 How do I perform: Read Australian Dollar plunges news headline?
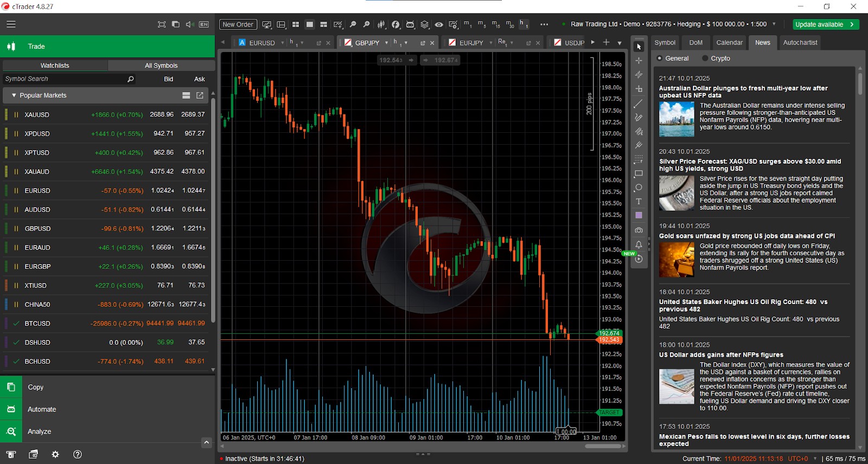point(743,92)
